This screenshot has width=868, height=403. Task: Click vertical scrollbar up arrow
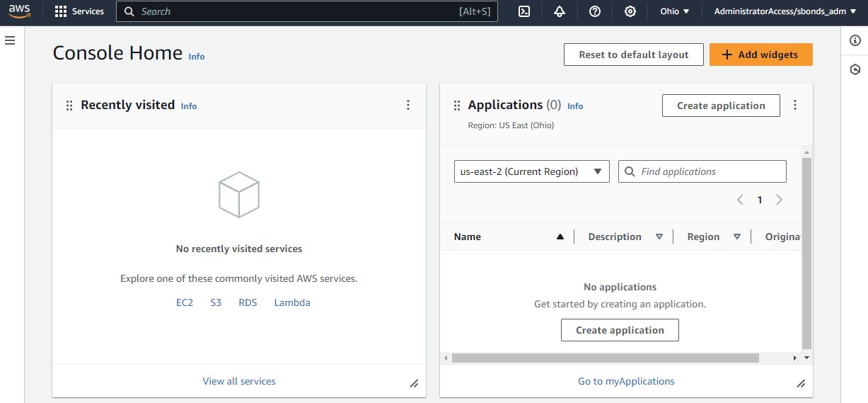click(x=807, y=151)
